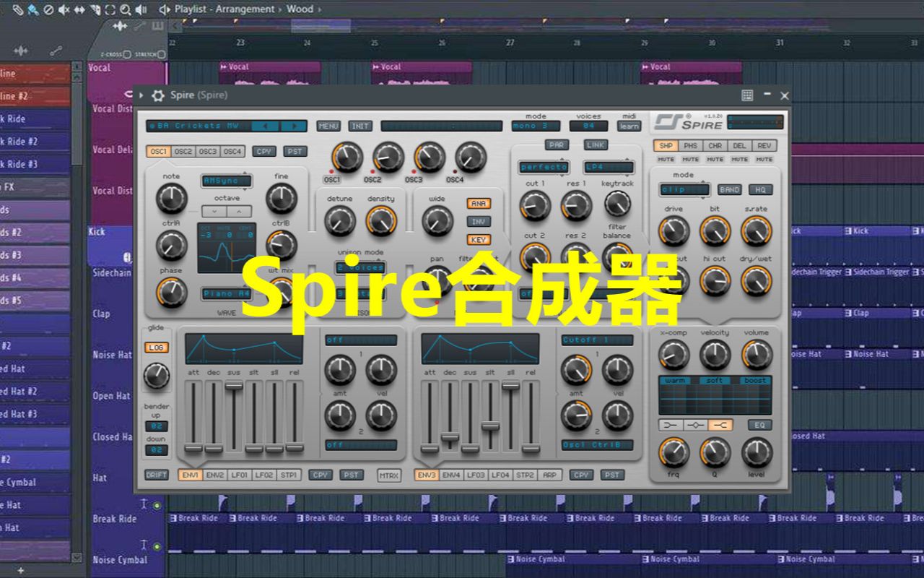Select the high-shelf EQ shape icon

point(720,425)
